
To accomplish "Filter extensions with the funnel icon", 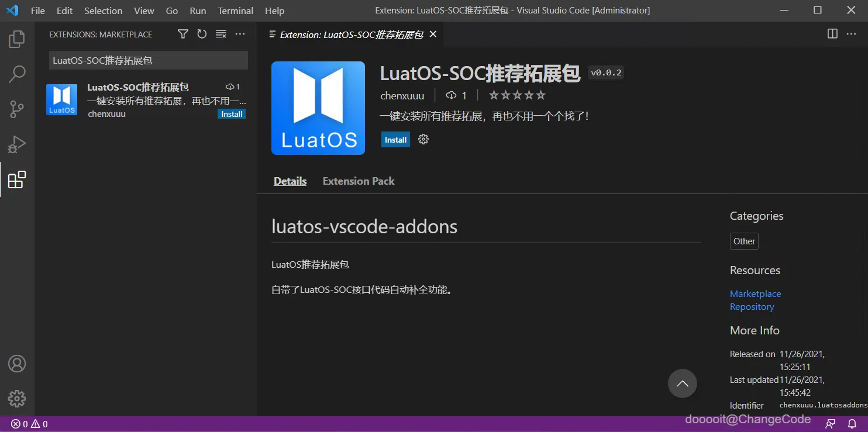I will 183,34.
